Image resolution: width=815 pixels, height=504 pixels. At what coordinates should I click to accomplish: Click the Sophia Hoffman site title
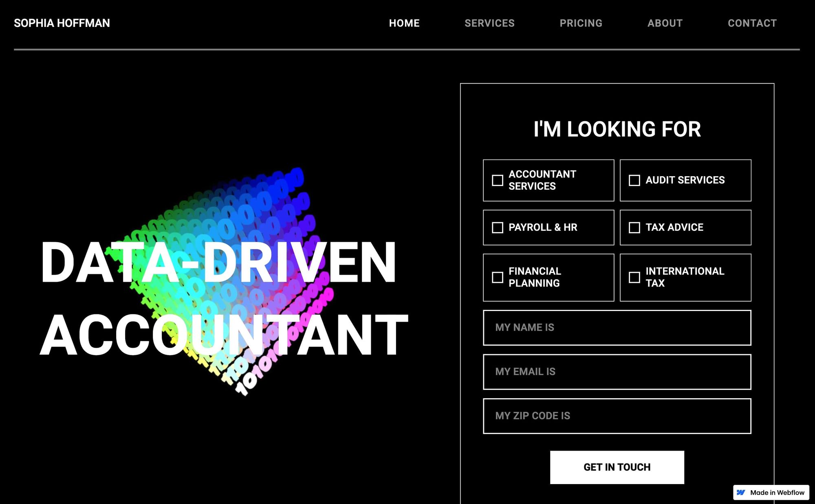[62, 23]
